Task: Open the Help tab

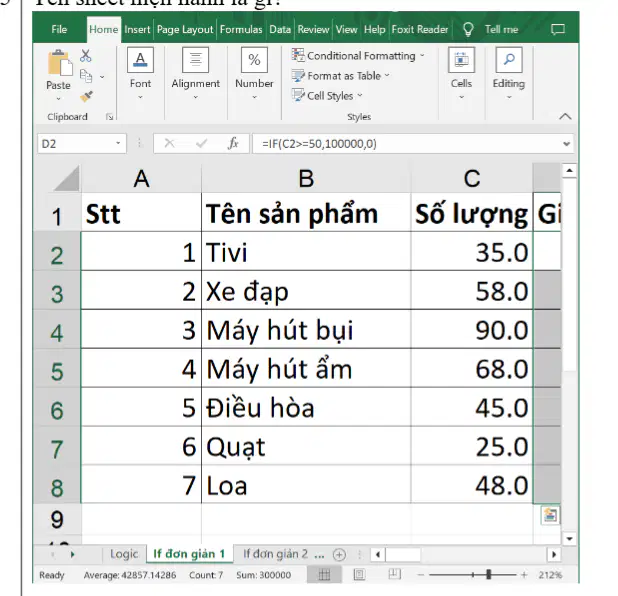Action: click(x=374, y=30)
